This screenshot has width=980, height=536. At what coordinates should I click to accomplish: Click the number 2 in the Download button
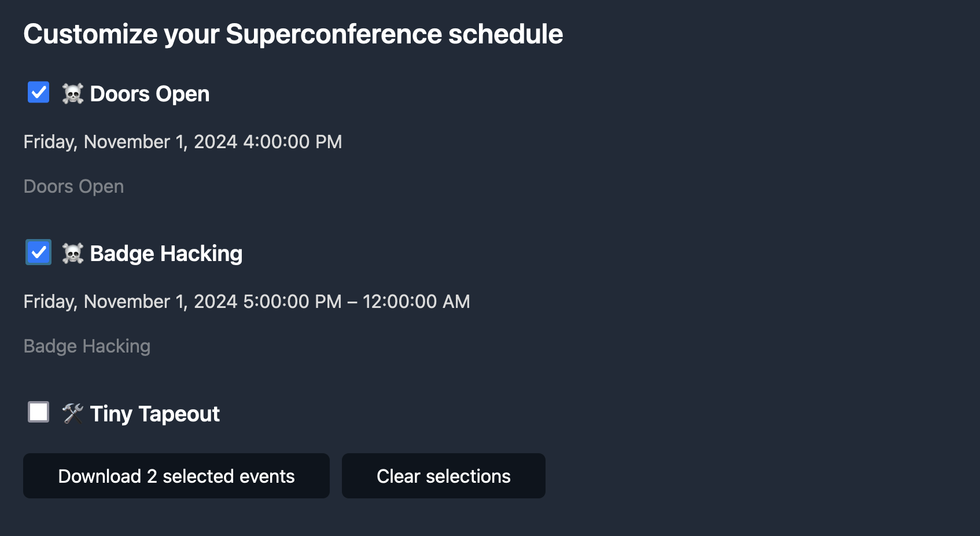tap(152, 476)
